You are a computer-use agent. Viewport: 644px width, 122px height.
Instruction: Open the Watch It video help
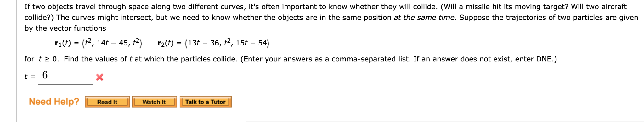click(x=154, y=102)
